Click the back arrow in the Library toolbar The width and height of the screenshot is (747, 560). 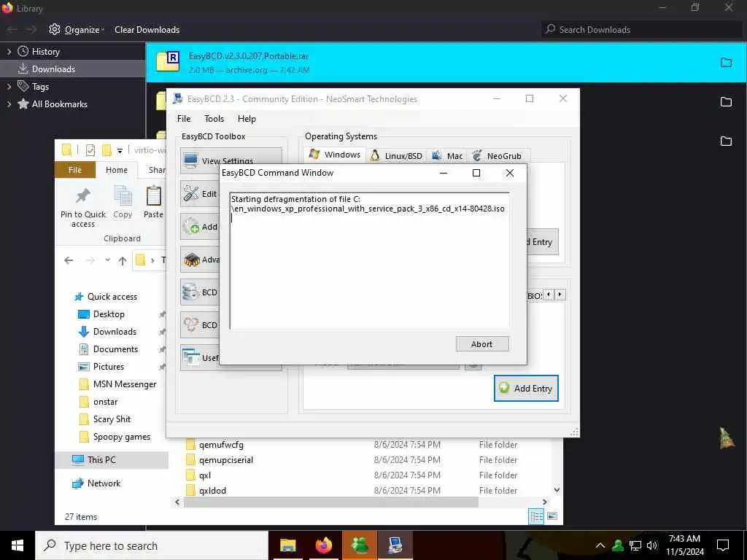pyautogui.click(x=12, y=29)
